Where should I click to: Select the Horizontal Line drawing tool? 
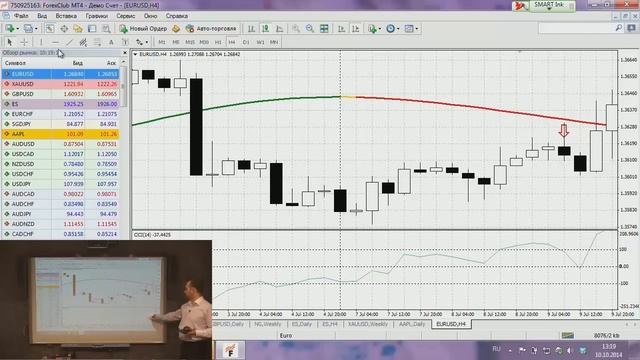[55, 42]
